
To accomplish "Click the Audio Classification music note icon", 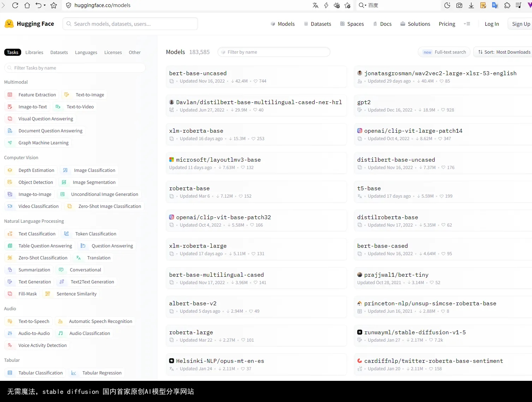I will click(x=61, y=333).
